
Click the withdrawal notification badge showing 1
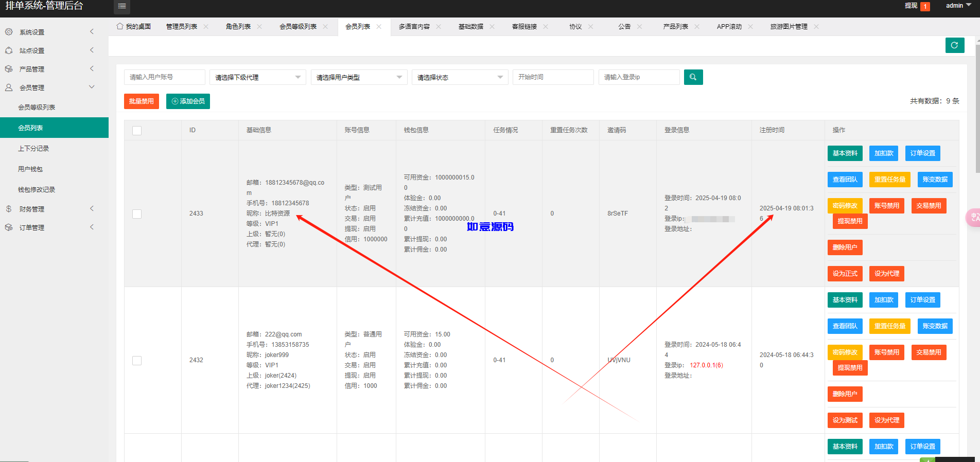pyautogui.click(x=925, y=6)
